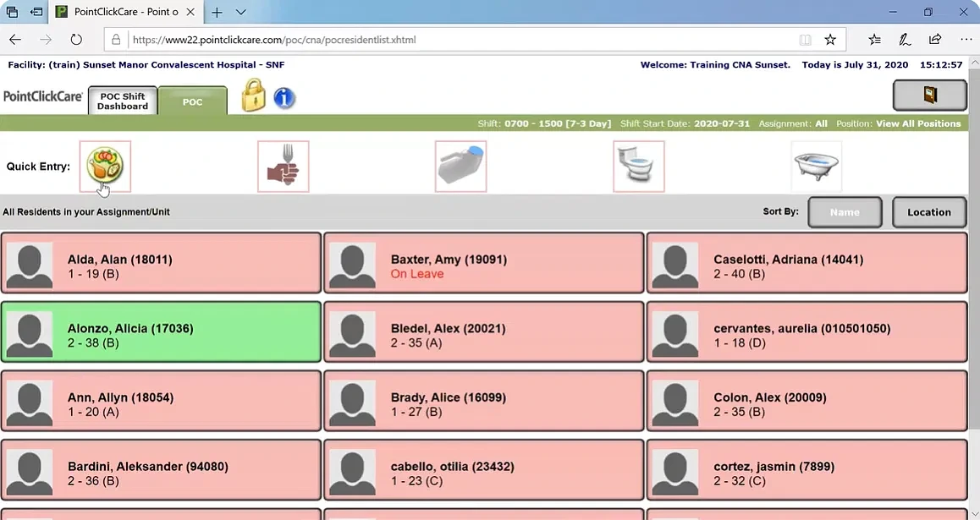Open the meal Quick Entry icon
Image resolution: width=980 pixels, height=520 pixels.
105,166
